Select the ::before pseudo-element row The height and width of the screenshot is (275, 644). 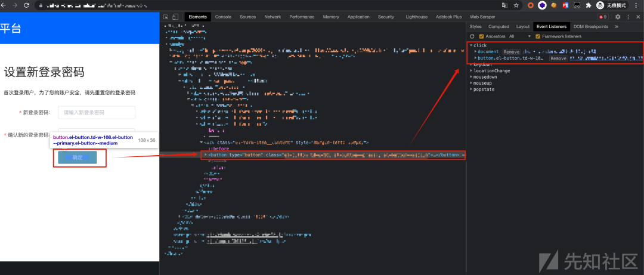[218, 149]
